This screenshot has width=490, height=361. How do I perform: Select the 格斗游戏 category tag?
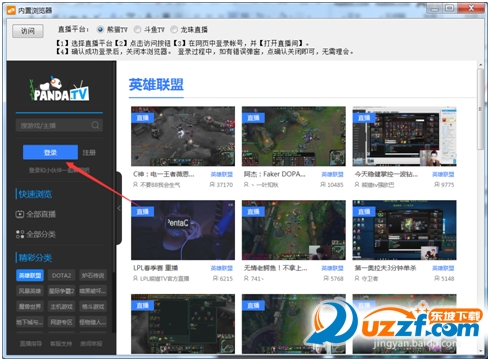(93, 306)
